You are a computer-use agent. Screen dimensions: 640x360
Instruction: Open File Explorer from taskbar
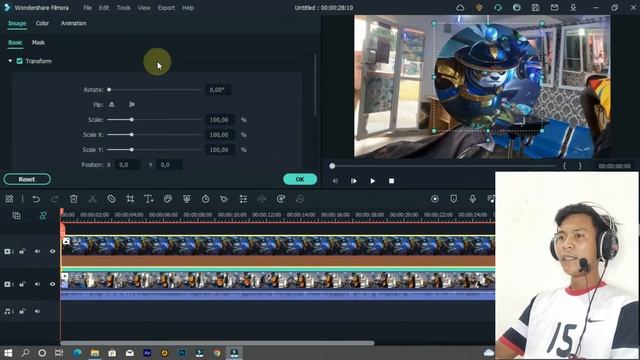[x=95, y=353]
